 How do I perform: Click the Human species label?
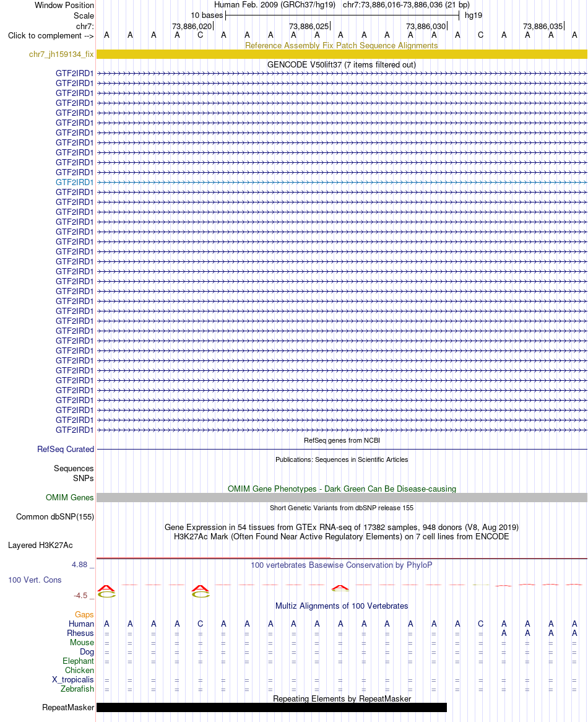(x=81, y=624)
